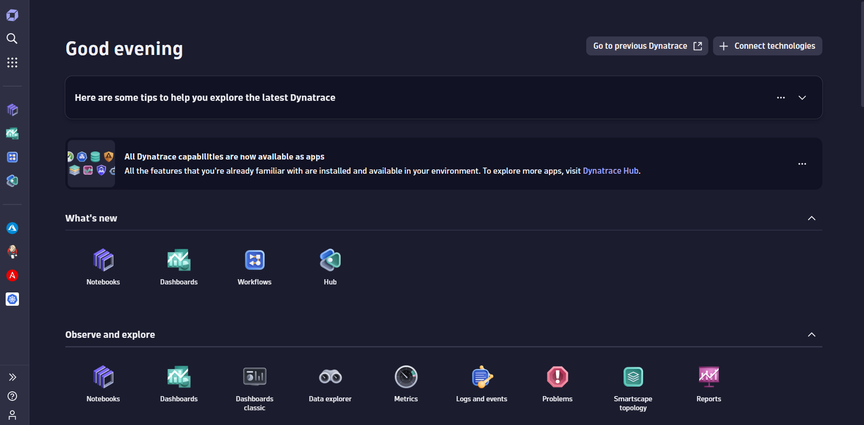Expand the tips panel chevron
864x425 pixels.
(x=802, y=98)
